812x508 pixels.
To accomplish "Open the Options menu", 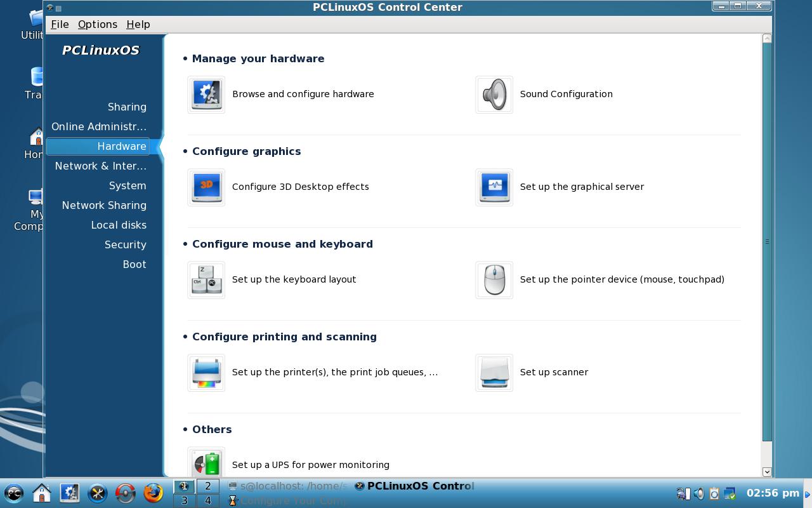I will (x=98, y=24).
